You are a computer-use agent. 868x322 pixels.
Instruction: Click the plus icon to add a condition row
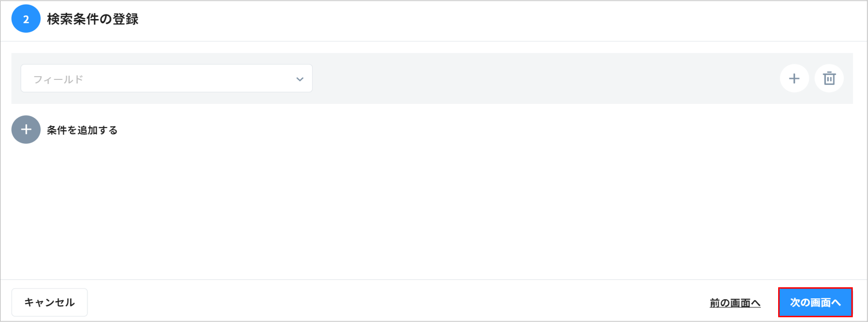pyautogui.click(x=794, y=78)
